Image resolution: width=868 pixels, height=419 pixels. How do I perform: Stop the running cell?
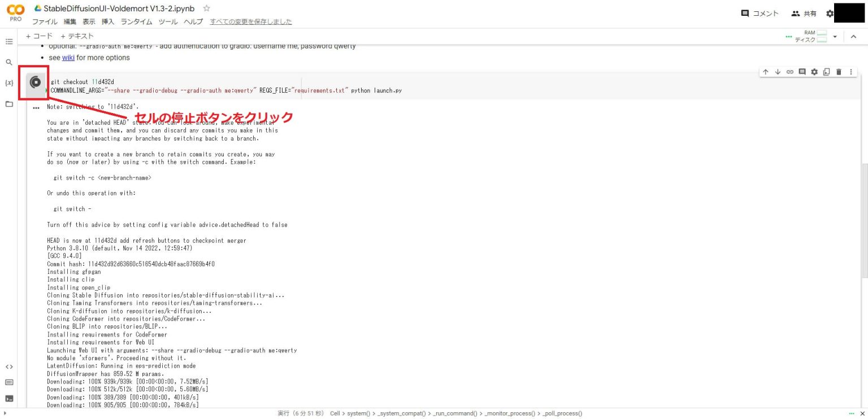click(34, 82)
